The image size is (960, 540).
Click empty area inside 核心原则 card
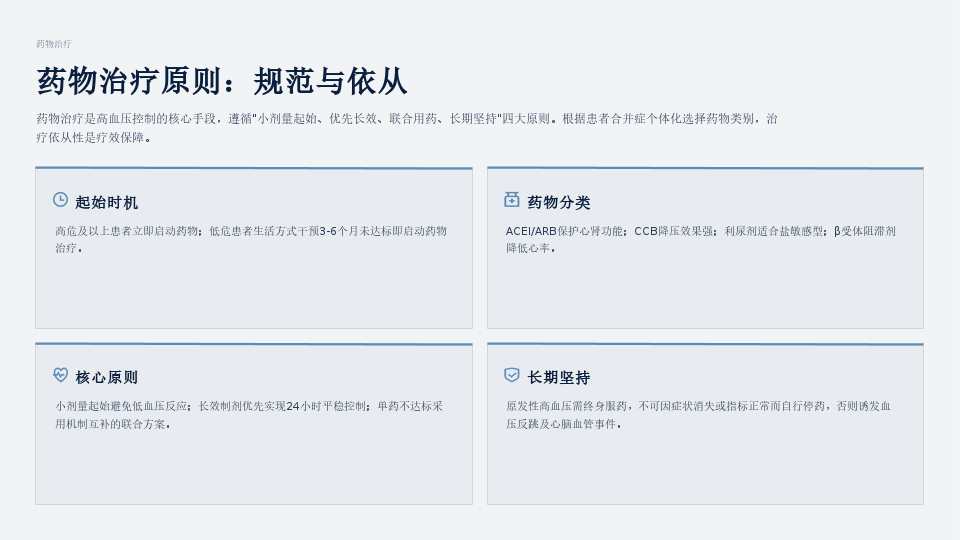tap(254, 468)
